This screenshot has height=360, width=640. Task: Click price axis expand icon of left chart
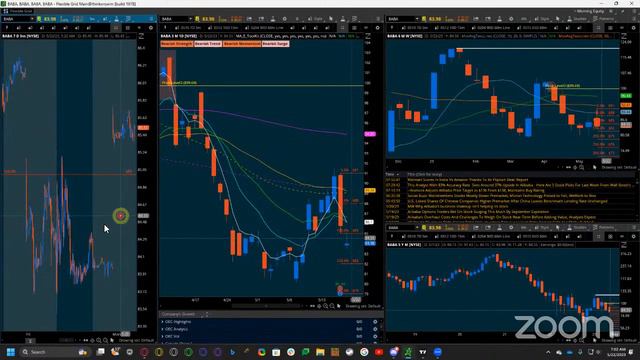click(141, 36)
